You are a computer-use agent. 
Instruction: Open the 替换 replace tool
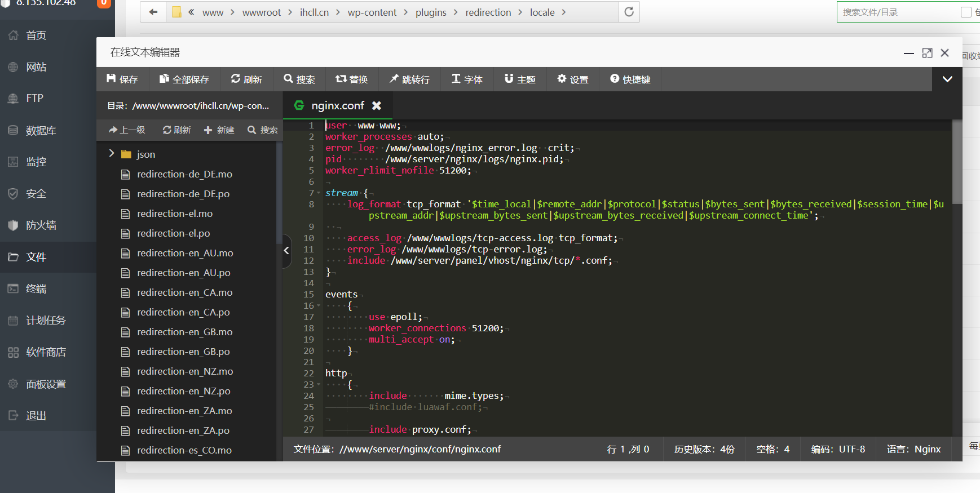[352, 79]
